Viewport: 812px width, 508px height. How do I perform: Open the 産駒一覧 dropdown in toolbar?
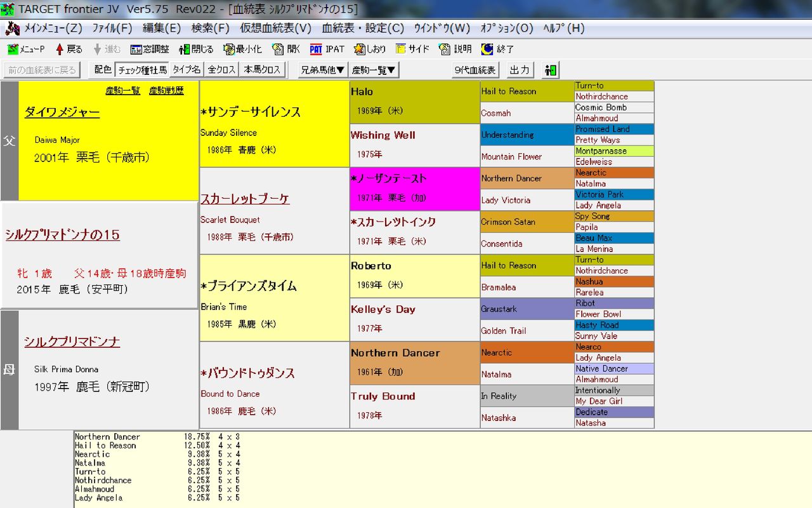click(374, 70)
